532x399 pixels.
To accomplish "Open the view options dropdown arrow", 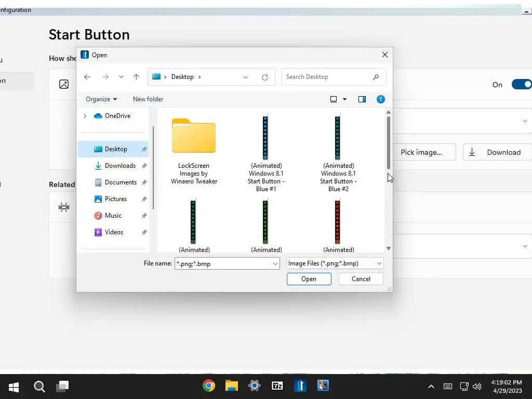I will click(x=345, y=99).
